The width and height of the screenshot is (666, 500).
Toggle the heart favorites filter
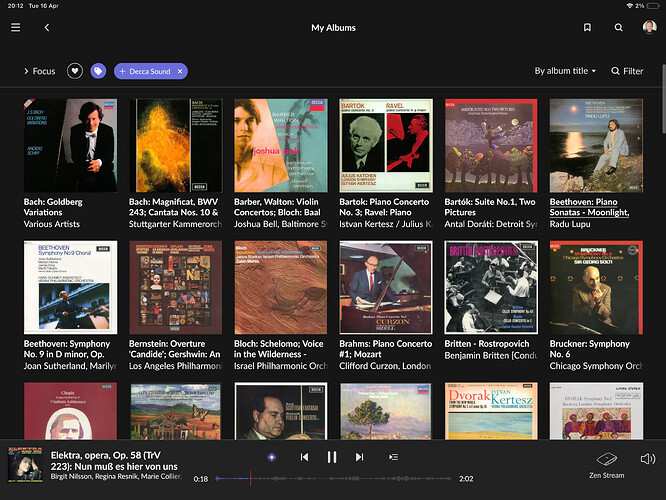[74, 71]
